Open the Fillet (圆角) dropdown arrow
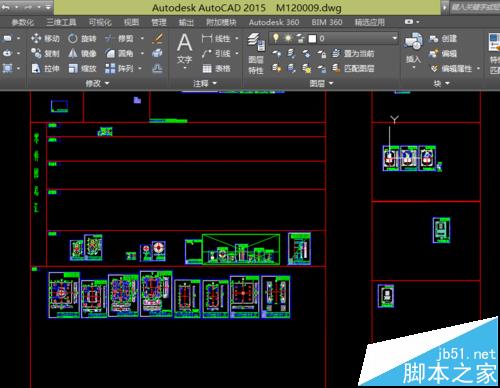The image size is (500, 388). tap(142, 53)
